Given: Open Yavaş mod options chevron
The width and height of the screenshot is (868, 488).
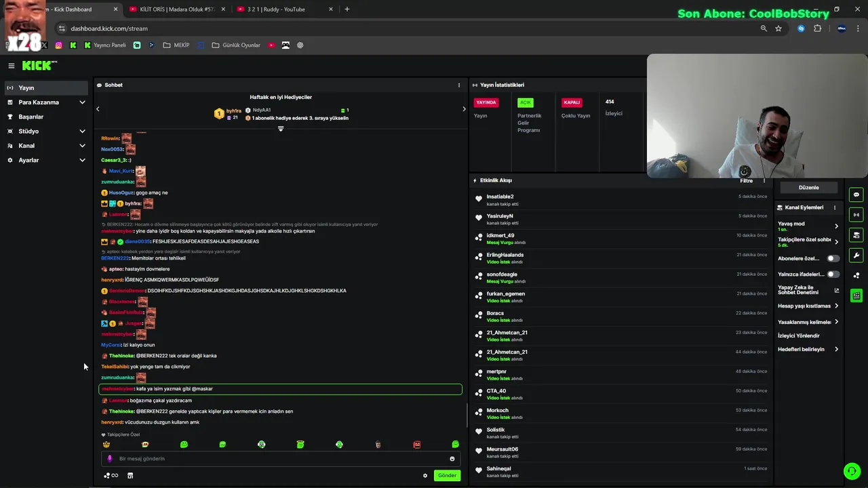Looking at the screenshot, I should click(836, 226).
